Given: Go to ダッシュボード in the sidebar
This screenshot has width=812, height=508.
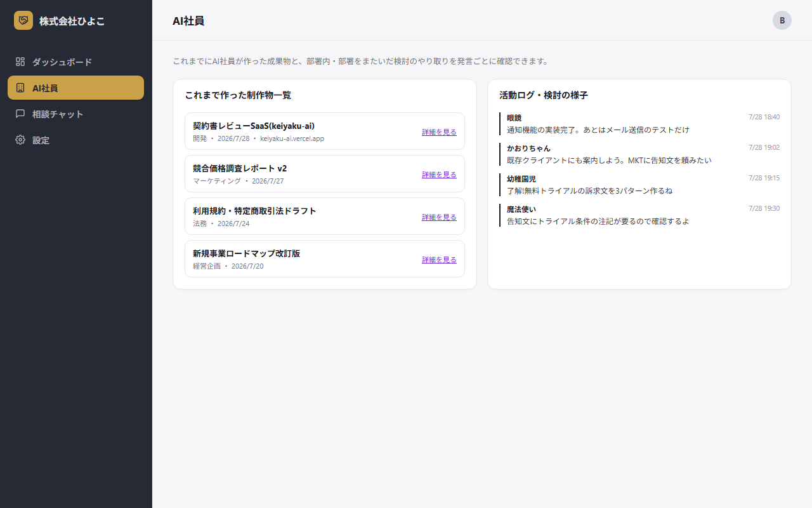Looking at the screenshot, I should pyautogui.click(x=75, y=62).
